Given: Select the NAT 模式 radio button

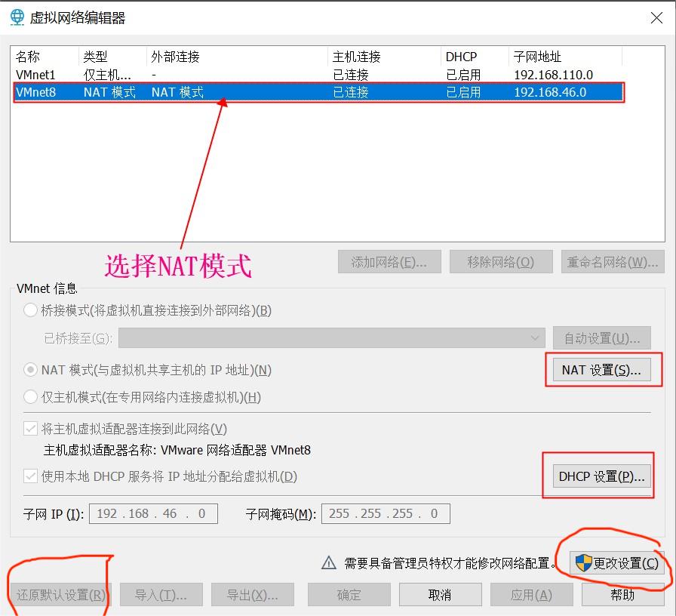Looking at the screenshot, I should click(30, 370).
